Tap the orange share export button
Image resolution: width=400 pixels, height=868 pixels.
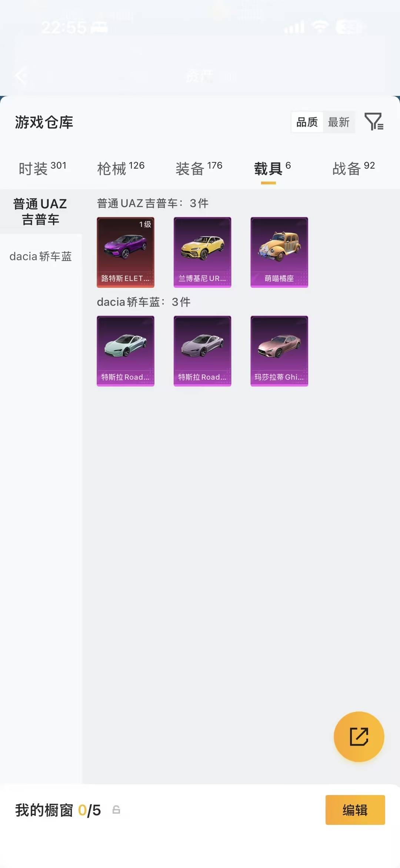[359, 736]
